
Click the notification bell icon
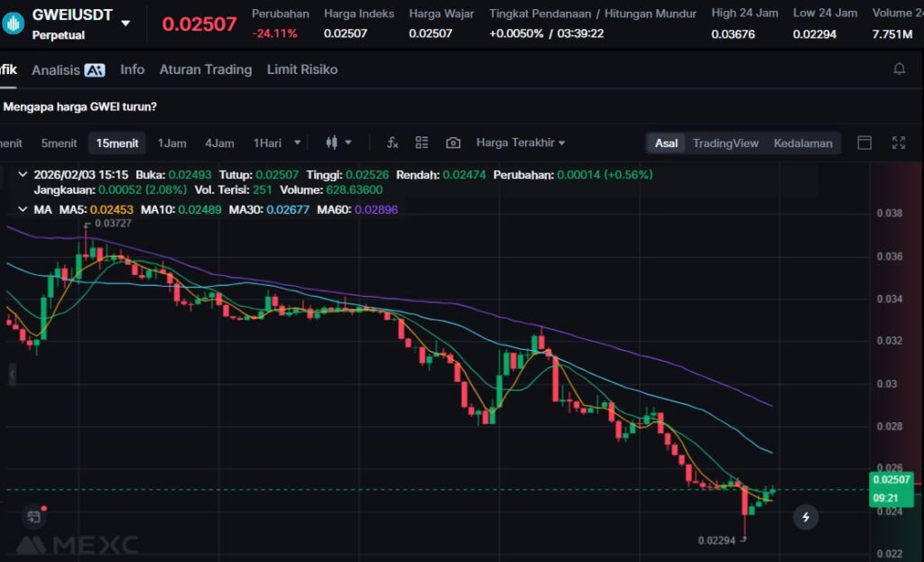(x=899, y=69)
